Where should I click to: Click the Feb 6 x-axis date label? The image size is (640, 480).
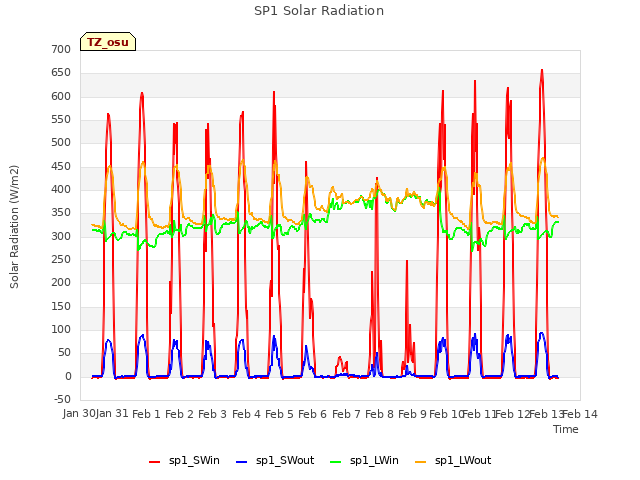pyautogui.click(x=312, y=414)
